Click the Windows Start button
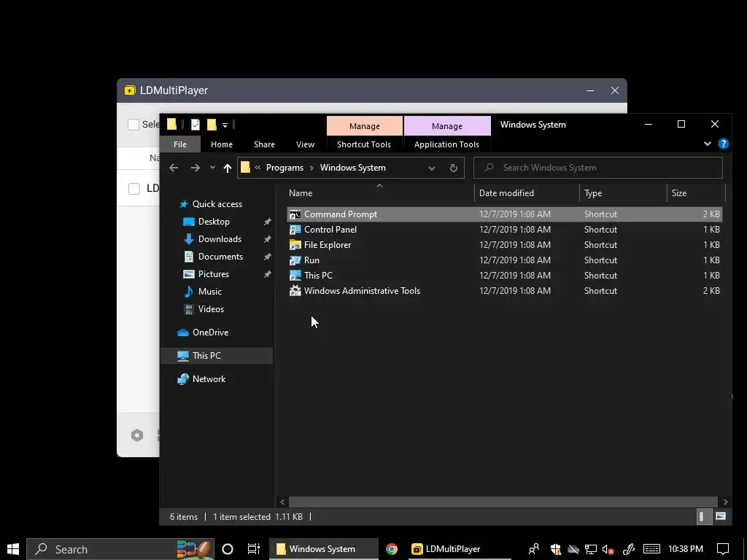This screenshot has height=560, width=747. (x=13, y=549)
